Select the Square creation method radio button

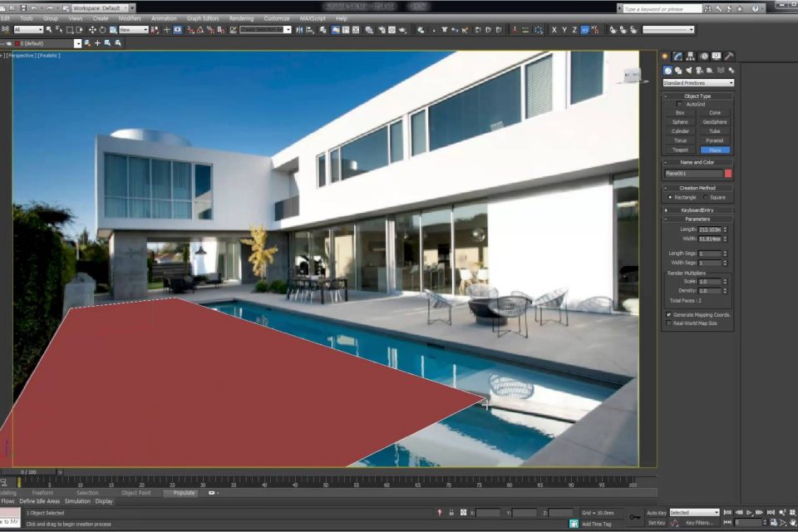tap(705, 197)
